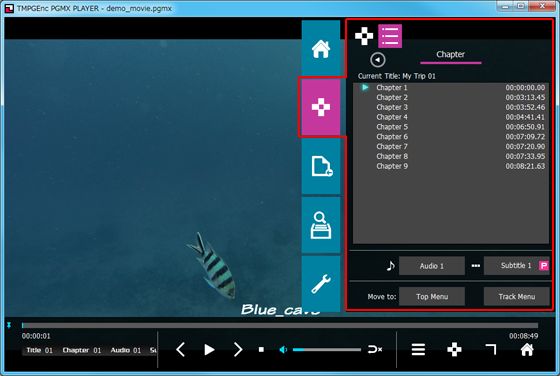Select the magenta navigation pad sidebar button
The height and width of the screenshot is (376, 560).
click(x=321, y=107)
